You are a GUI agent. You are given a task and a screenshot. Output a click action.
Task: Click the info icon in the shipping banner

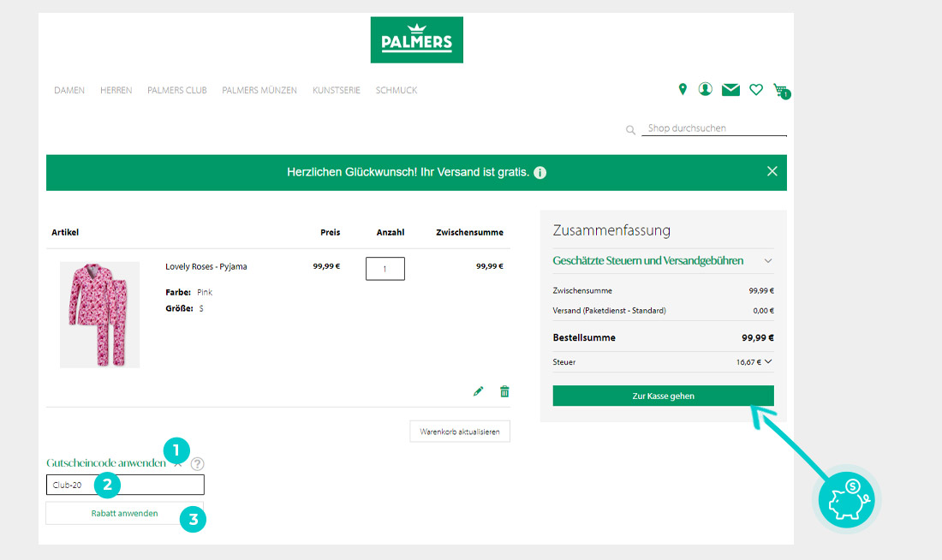click(x=540, y=172)
